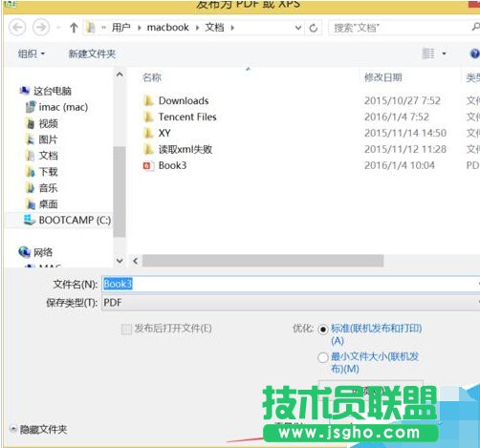
Task: Refresh the current folder view
Action: tap(314, 28)
